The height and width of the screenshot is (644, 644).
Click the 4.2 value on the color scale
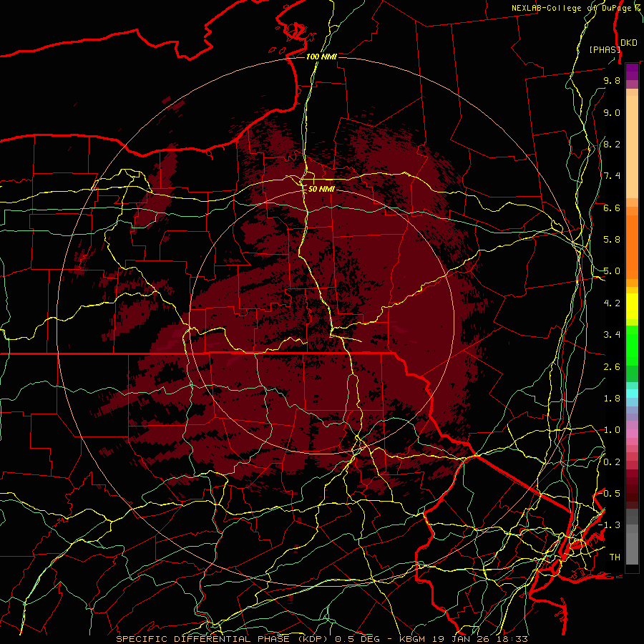pos(612,303)
